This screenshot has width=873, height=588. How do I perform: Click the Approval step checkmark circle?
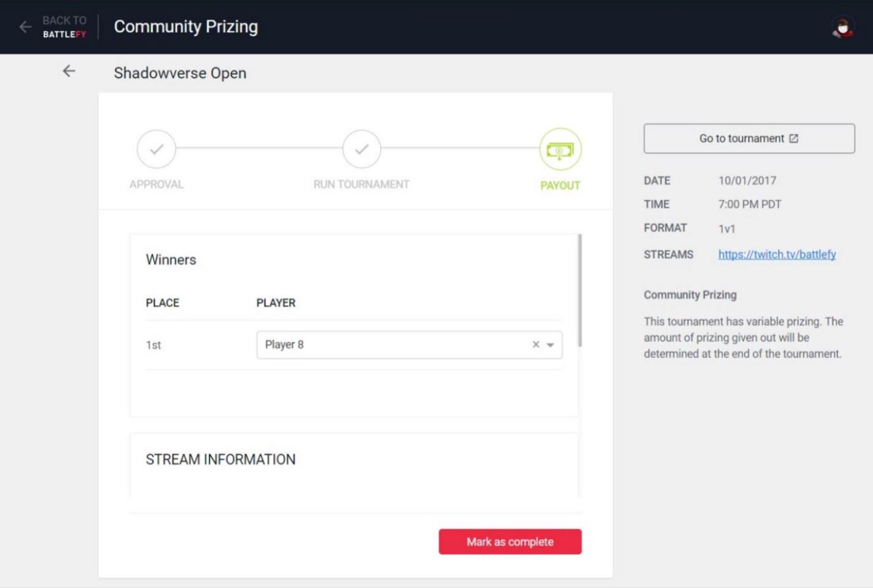coord(157,149)
